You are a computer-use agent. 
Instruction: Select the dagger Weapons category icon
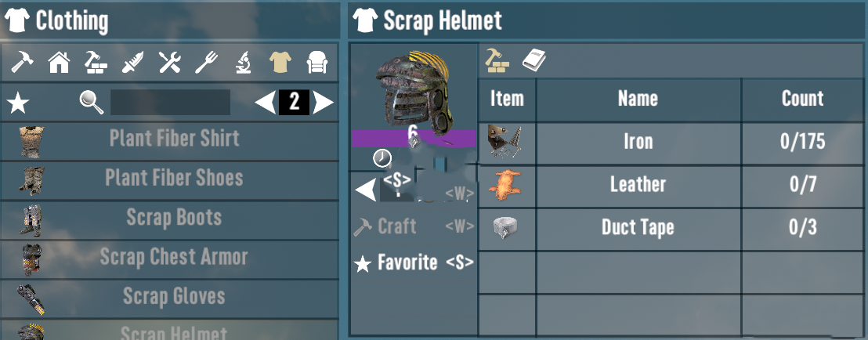[133, 63]
